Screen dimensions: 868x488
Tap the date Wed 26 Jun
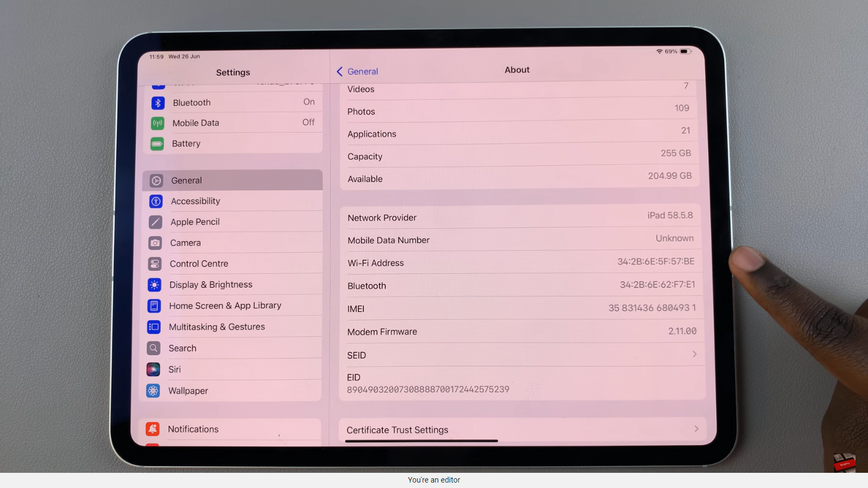pyautogui.click(x=184, y=56)
